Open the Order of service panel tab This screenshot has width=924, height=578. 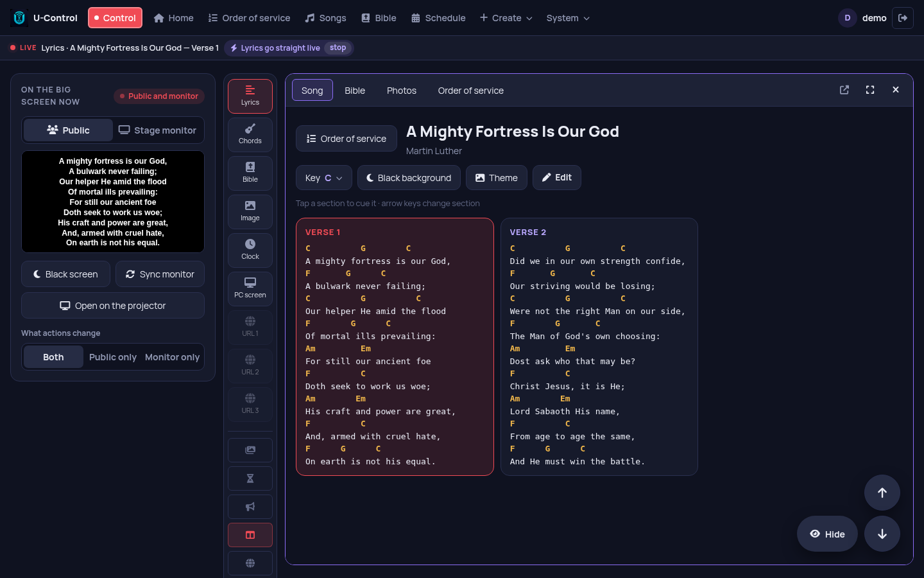click(x=471, y=91)
